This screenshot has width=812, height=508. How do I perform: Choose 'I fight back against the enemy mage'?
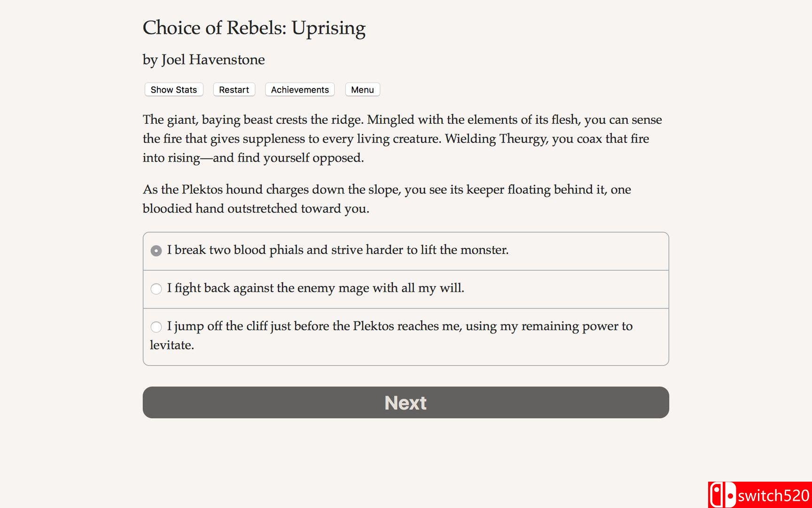(156, 289)
